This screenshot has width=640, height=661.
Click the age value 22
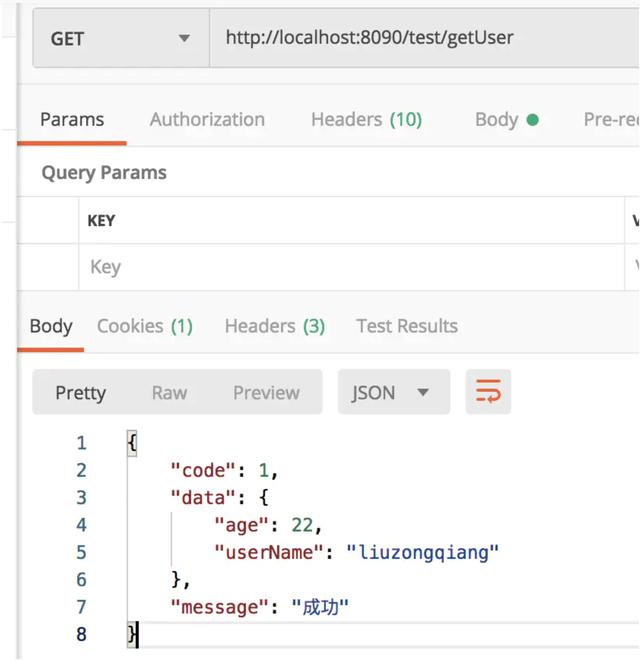(x=302, y=525)
